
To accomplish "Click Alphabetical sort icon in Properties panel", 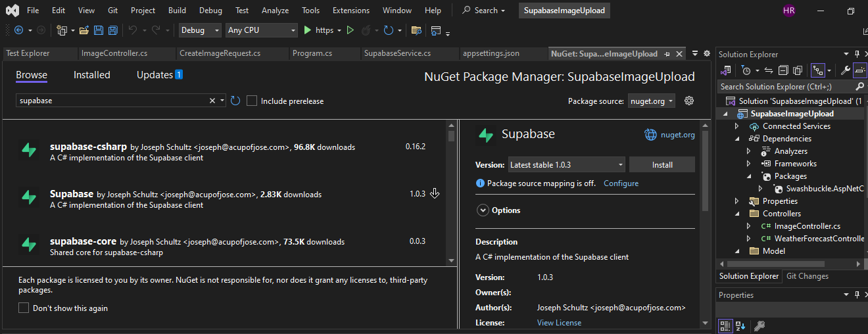I will (740, 325).
